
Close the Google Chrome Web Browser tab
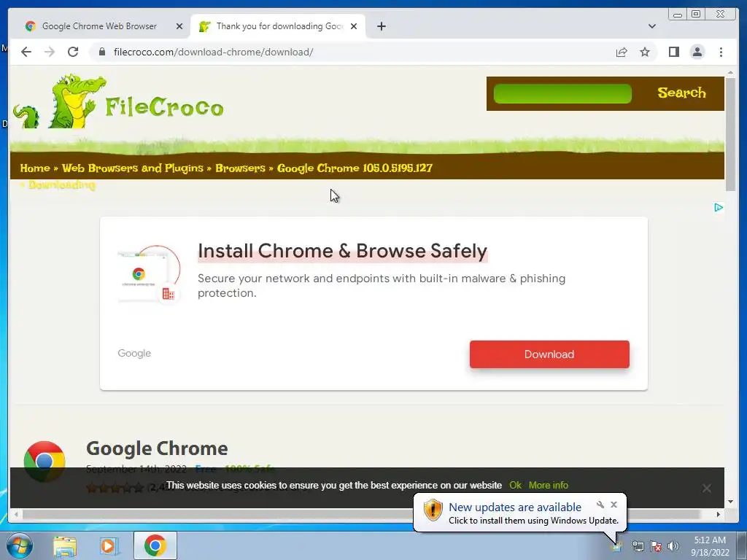coord(179,26)
